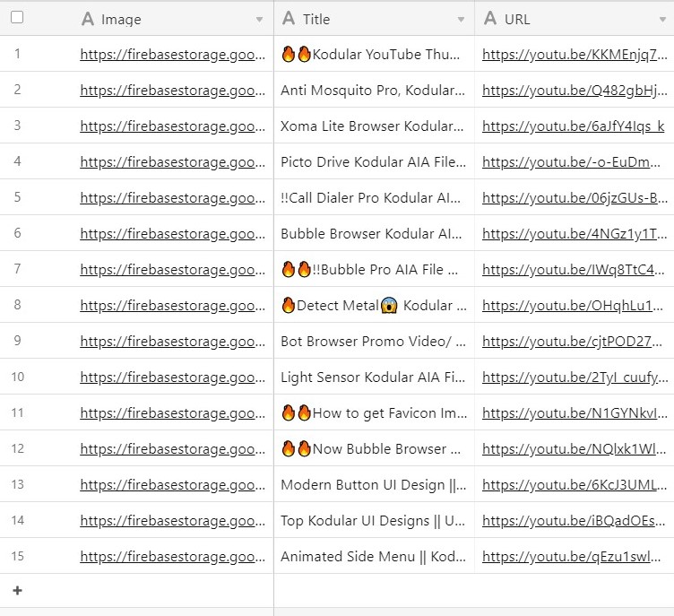Select 'Detect Metal Kodular' title cell
Viewport: 674px width, 616px height.
click(x=375, y=305)
